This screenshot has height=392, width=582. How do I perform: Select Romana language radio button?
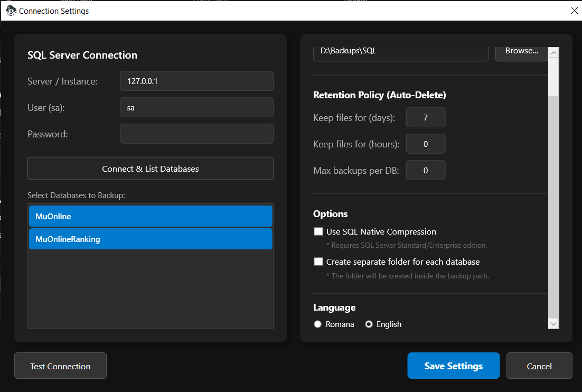click(318, 324)
